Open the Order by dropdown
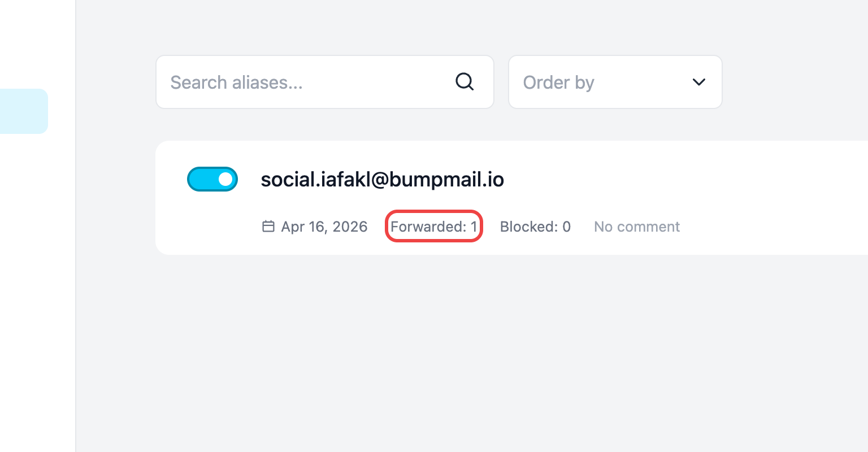This screenshot has height=452, width=868. pyautogui.click(x=615, y=82)
